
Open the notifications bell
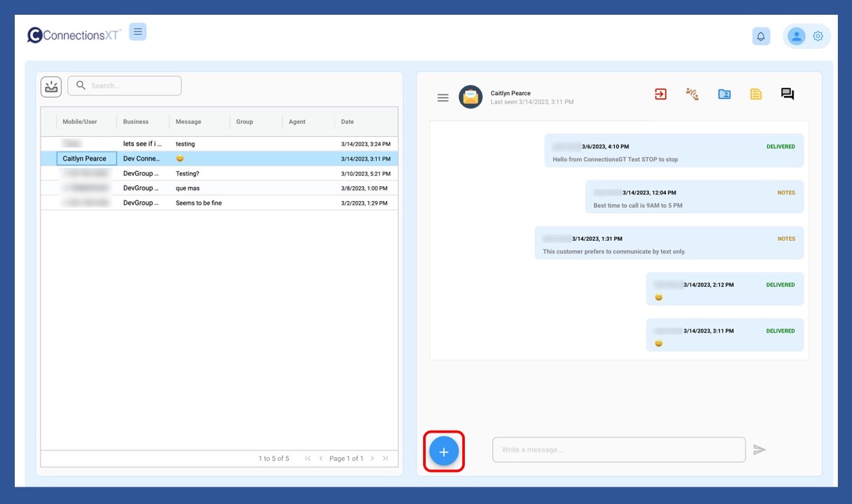pyautogui.click(x=761, y=37)
